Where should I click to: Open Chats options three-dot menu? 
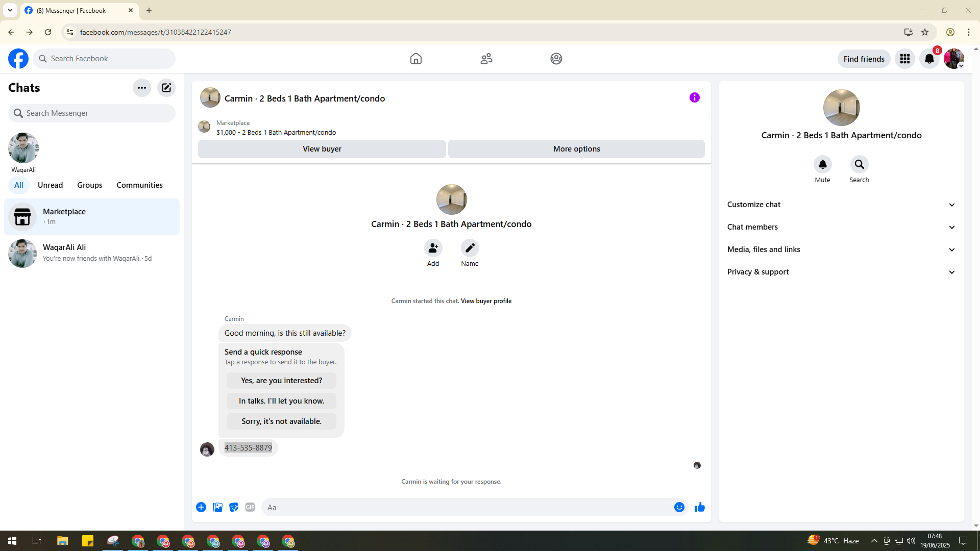(142, 88)
